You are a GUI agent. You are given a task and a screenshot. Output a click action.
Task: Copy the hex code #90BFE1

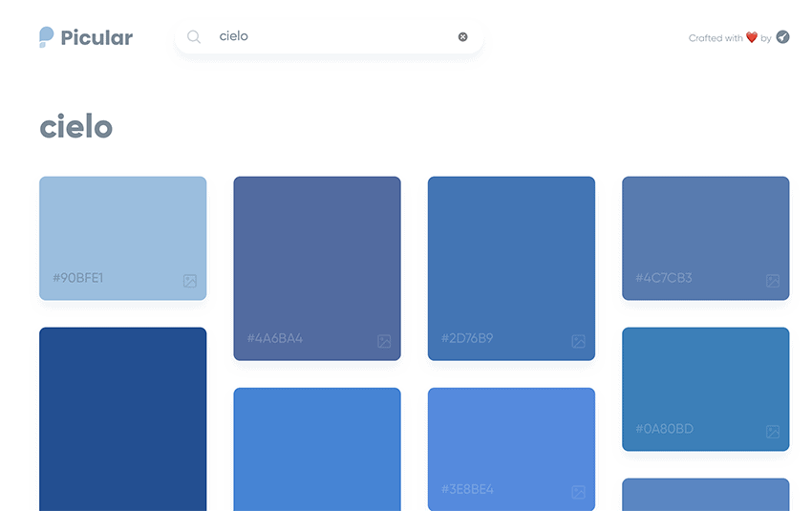point(78,278)
